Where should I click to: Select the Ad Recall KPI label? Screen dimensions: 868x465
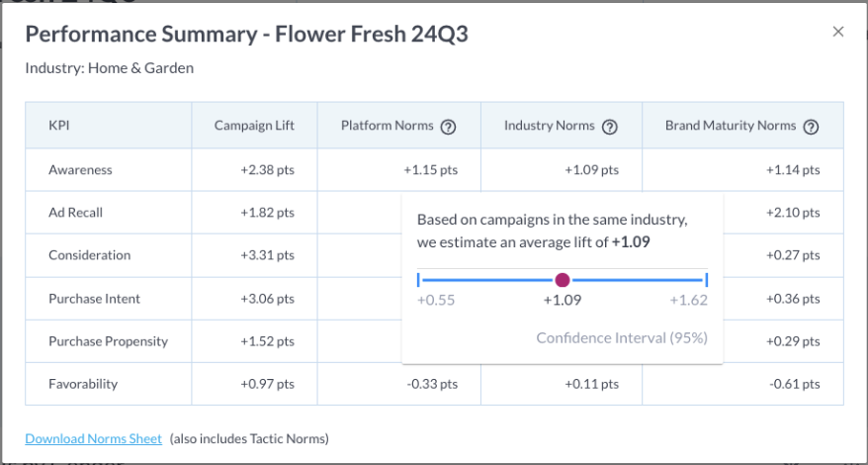(x=75, y=213)
